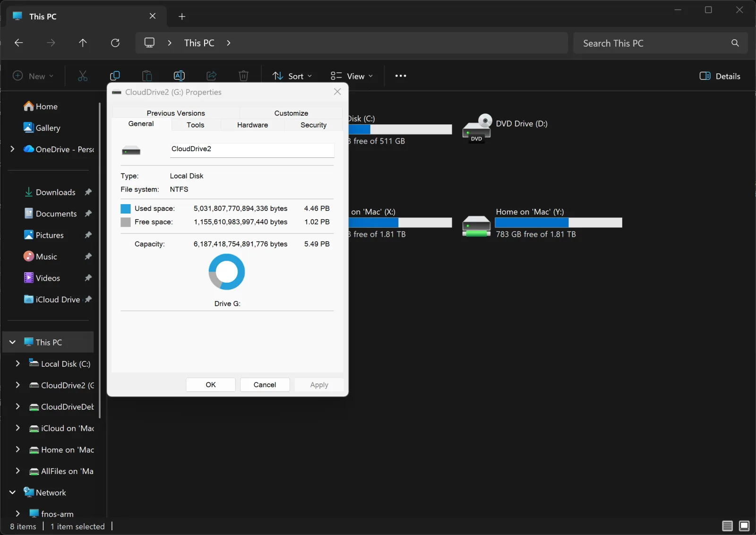The image size is (756, 535).
Task: Select the DVD Drive (D:) icon
Action: coord(477,128)
